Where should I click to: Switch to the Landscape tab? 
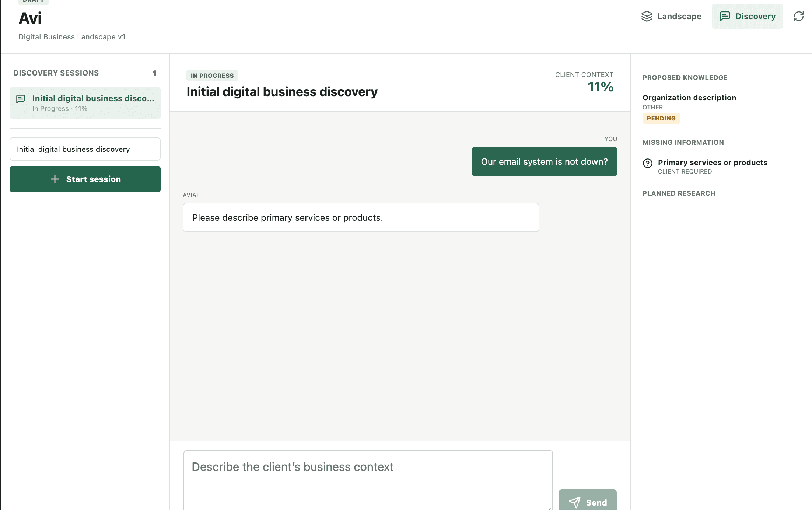click(671, 16)
